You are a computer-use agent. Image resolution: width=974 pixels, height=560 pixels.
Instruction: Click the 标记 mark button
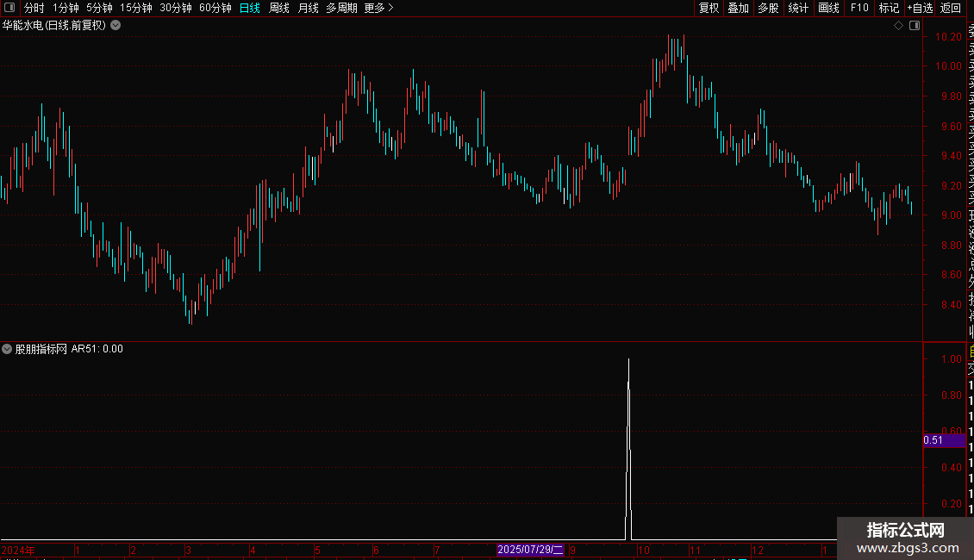tap(889, 8)
